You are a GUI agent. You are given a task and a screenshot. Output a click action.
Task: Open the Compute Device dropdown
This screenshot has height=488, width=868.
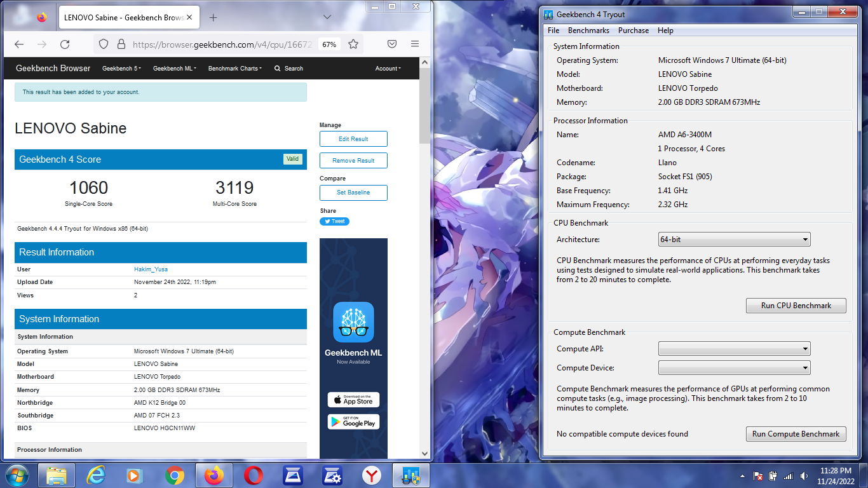(x=735, y=367)
